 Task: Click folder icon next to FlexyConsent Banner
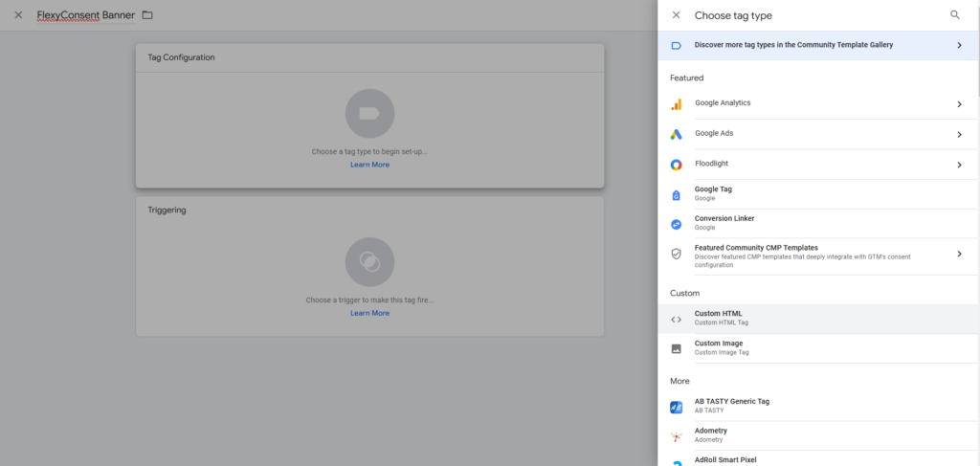click(x=146, y=15)
